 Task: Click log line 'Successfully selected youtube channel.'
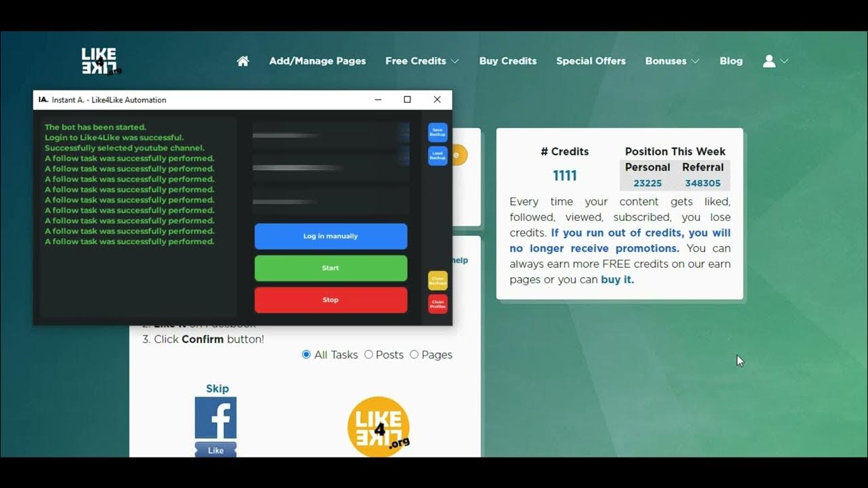click(125, 148)
